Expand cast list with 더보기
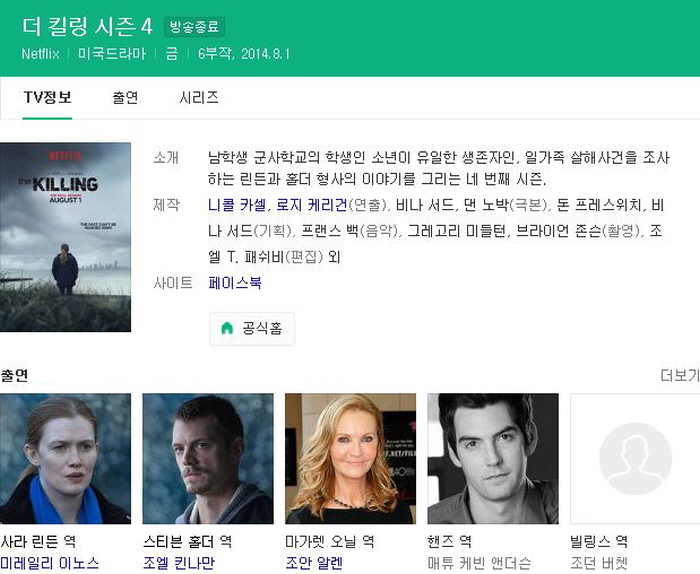The width and height of the screenshot is (700, 574). [x=679, y=376]
